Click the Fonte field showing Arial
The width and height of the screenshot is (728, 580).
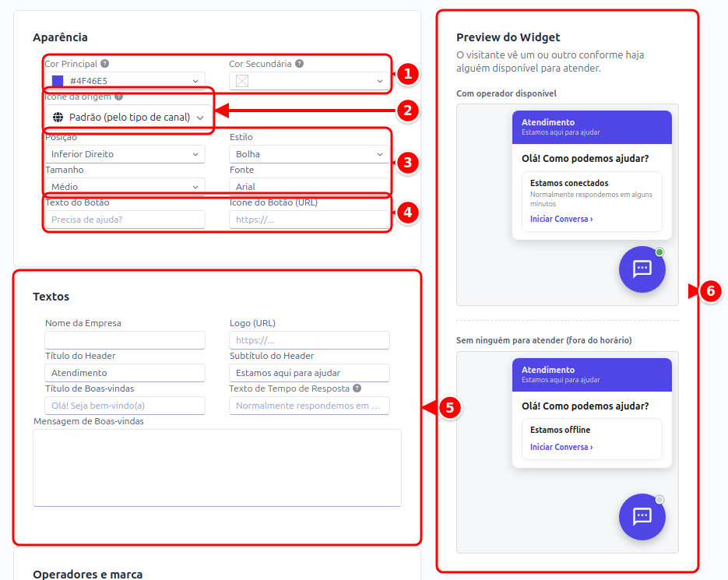pyautogui.click(x=309, y=187)
